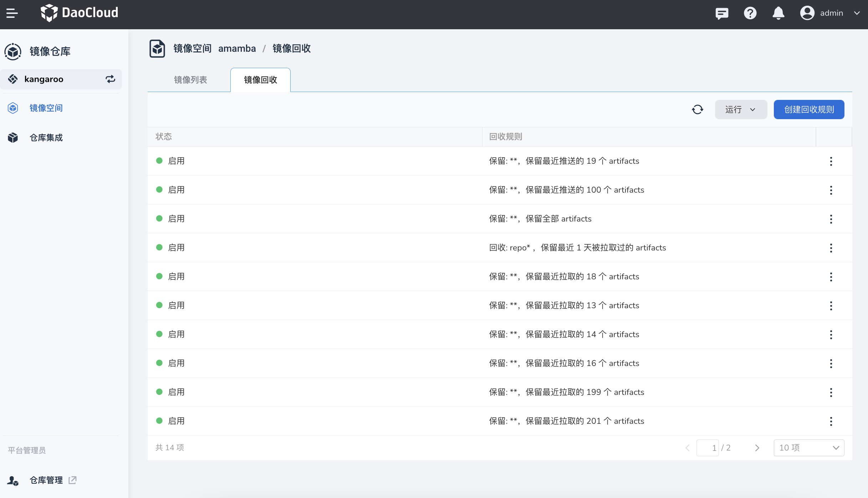
Task: Open actions menu for the 14 artifacts rule
Action: click(831, 335)
